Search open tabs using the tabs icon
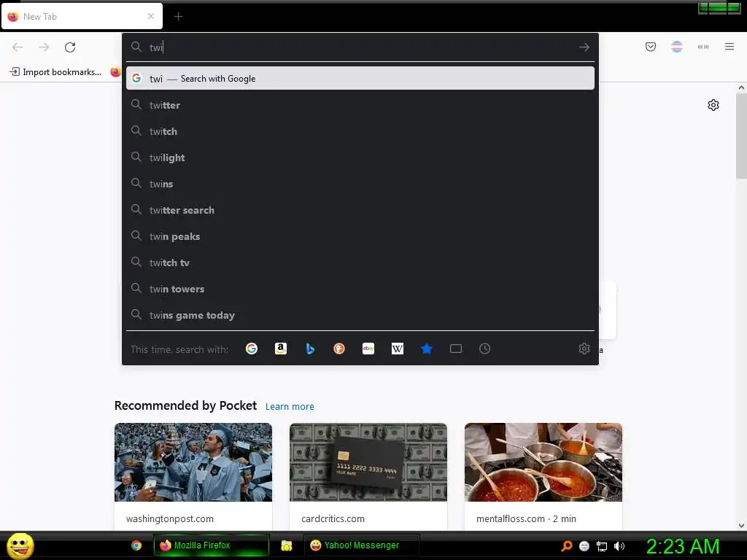747x560 pixels. [456, 349]
